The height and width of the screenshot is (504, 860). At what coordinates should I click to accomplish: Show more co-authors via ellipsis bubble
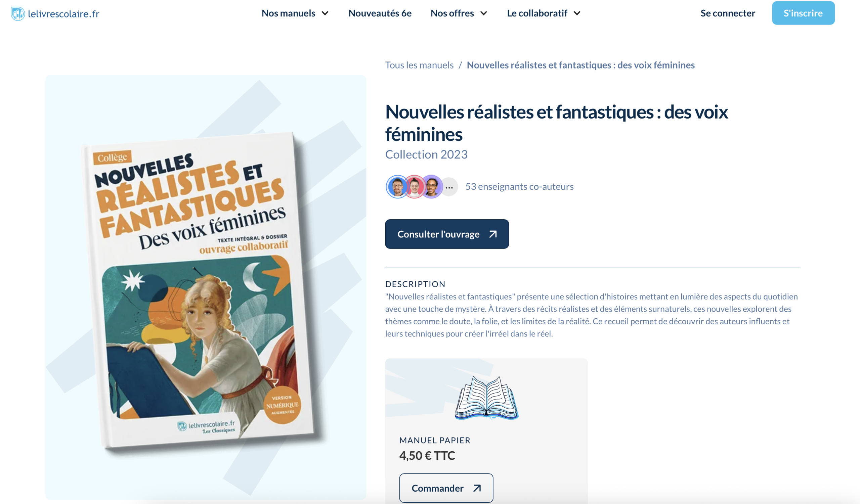[x=449, y=187]
